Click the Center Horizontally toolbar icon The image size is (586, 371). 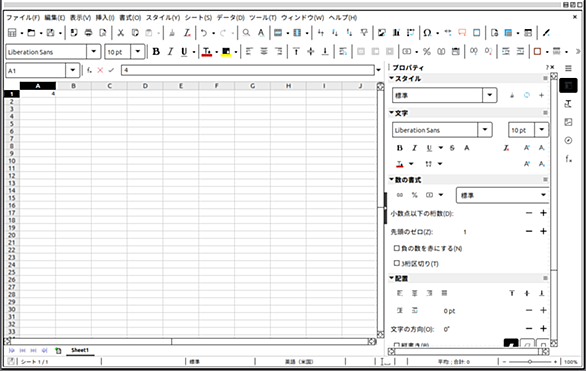pyautogui.click(x=264, y=52)
